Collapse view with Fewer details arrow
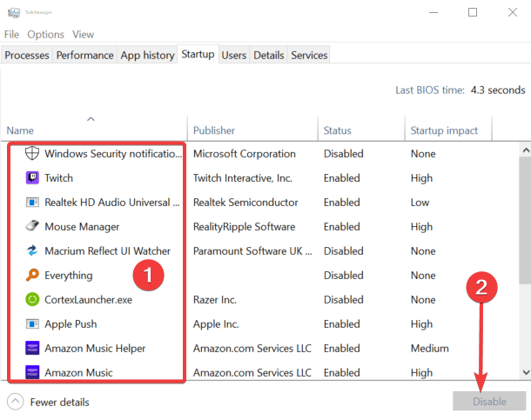 (x=16, y=402)
